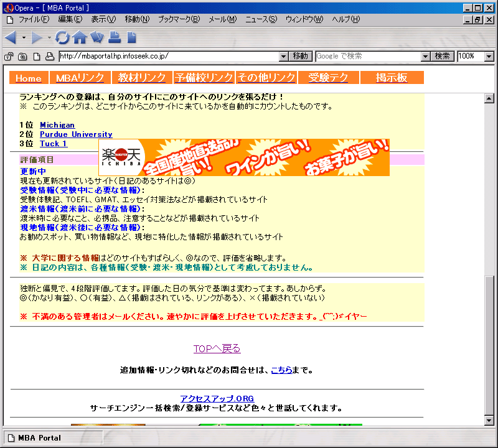Expand the Google search engine dropdown
This screenshot has width=498, height=448.
click(426, 57)
